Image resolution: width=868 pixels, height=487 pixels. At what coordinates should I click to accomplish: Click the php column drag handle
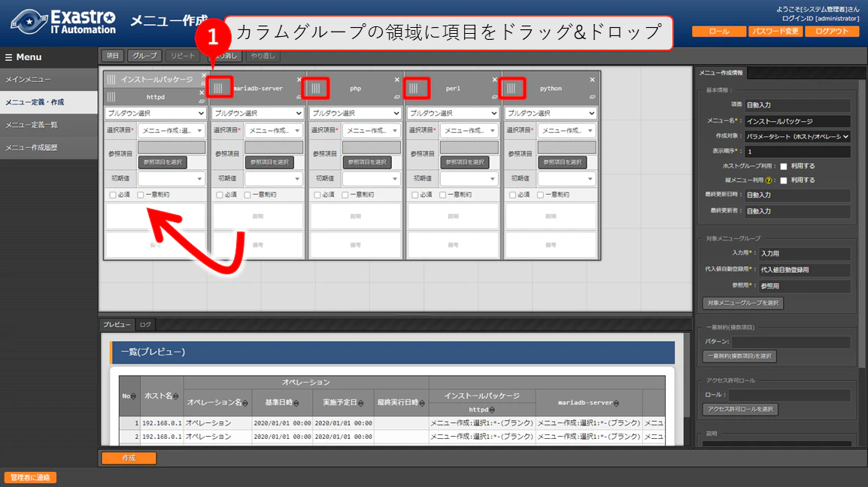pos(316,88)
